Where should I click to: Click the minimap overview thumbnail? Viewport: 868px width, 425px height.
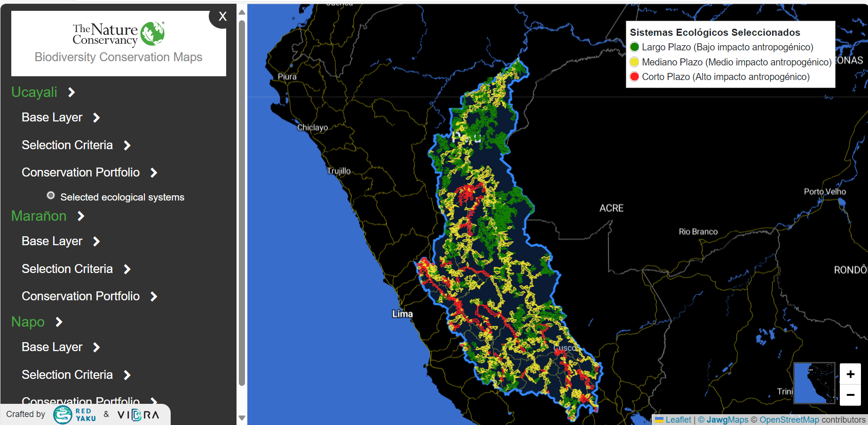[x=814, y=383]
